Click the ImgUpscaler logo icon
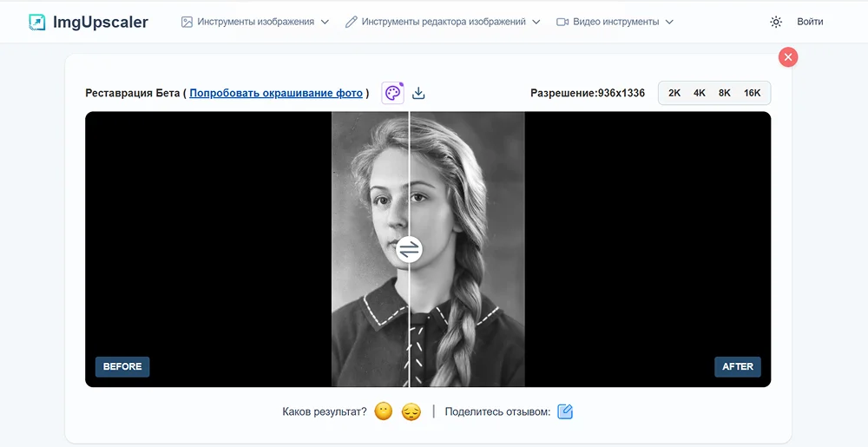868x447 pixels. point(37,22)
